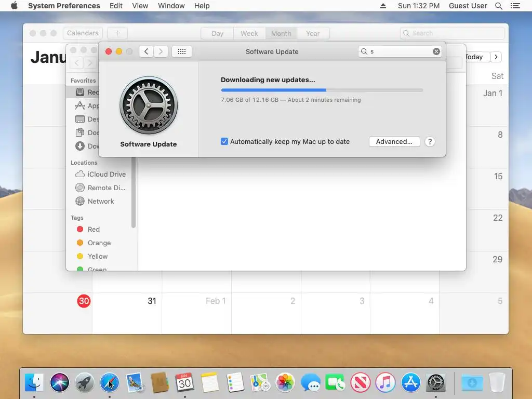Open the News icon in Dock

361,382
